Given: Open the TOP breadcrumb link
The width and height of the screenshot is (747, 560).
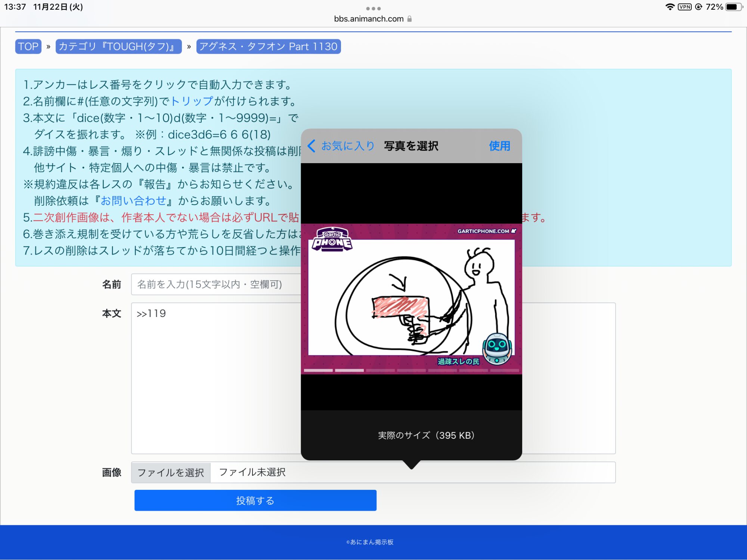Looking at the screenshot, I should pyautogui.click(x=28, y=47).
